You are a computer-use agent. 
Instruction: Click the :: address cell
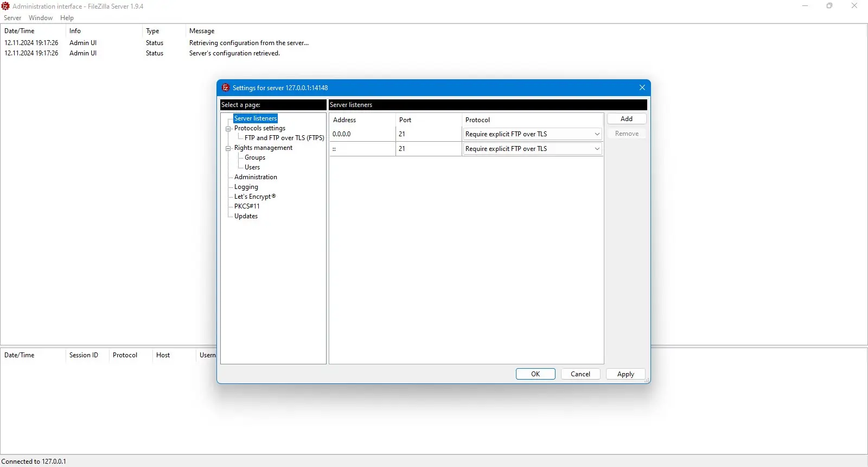[x=362, y=149]
